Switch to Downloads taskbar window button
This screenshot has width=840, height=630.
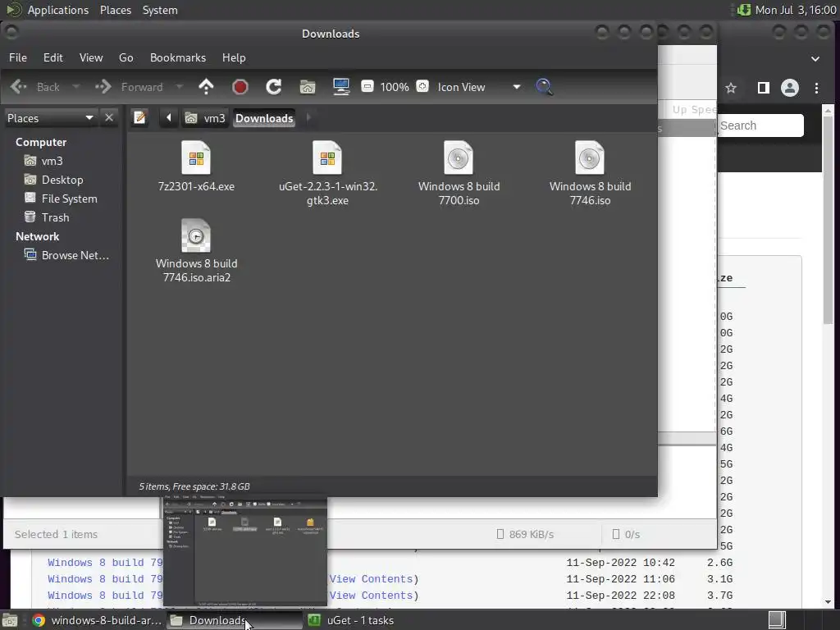(234, 620)
